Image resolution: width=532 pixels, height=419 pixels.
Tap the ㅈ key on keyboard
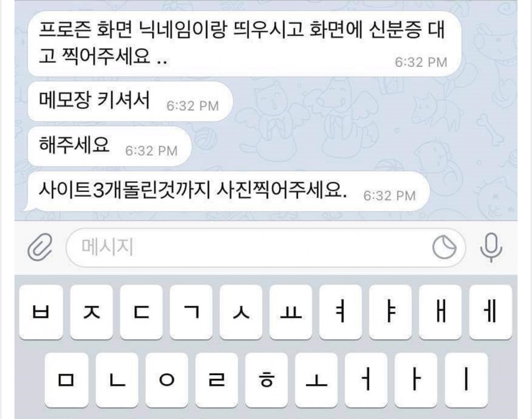pyautogui.click(x=91, y=312)
